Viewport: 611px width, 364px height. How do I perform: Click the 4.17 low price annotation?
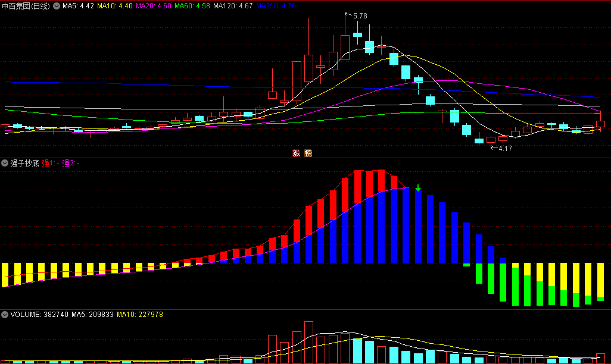tap(505, 148)
